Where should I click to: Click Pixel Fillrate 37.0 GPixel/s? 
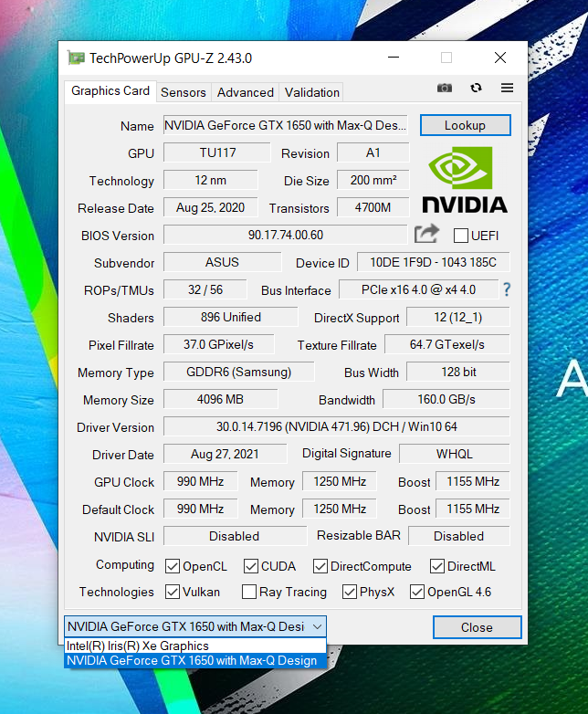[218, 344]
